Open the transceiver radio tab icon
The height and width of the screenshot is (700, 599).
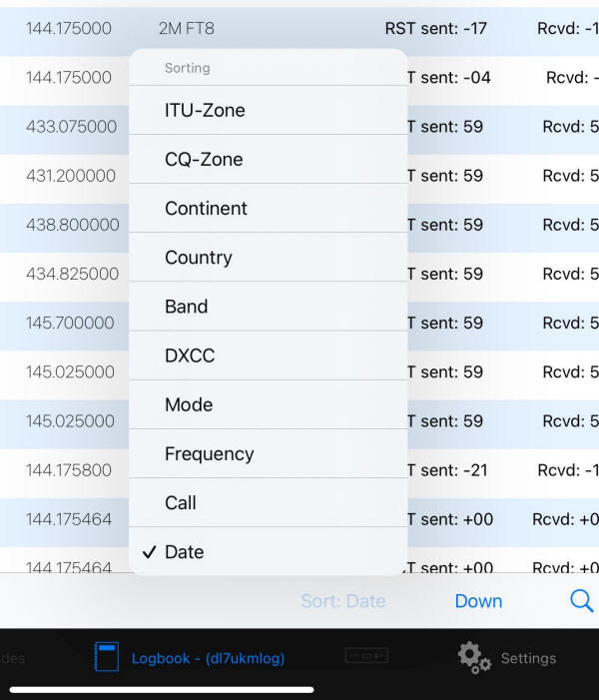pyautogui.click(x=367, y=656)
